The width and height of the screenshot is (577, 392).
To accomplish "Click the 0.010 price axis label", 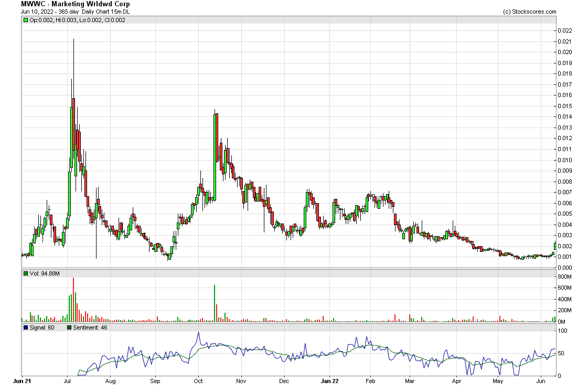I will (x=565, y=160).
